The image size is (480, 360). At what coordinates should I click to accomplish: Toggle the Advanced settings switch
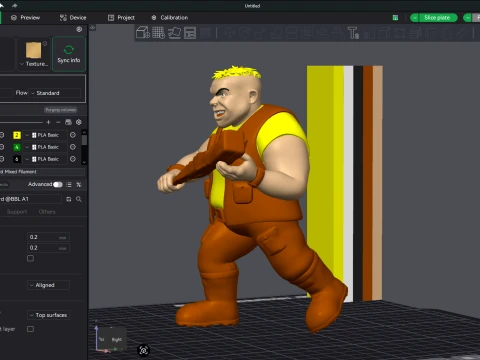click(58, 184)
